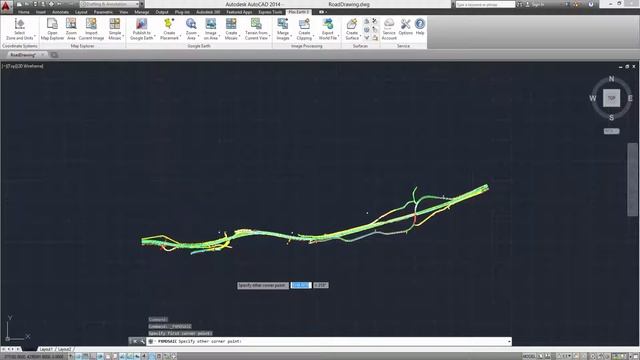This screenshot has height=360, width=640.
Task: Click the vertical scrollbar of drawing area
Action: tap(632, 180)
